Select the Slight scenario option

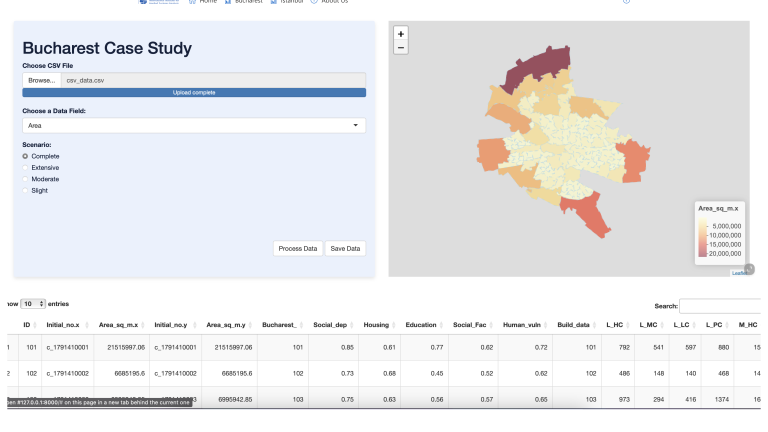[x=25, y=191]
